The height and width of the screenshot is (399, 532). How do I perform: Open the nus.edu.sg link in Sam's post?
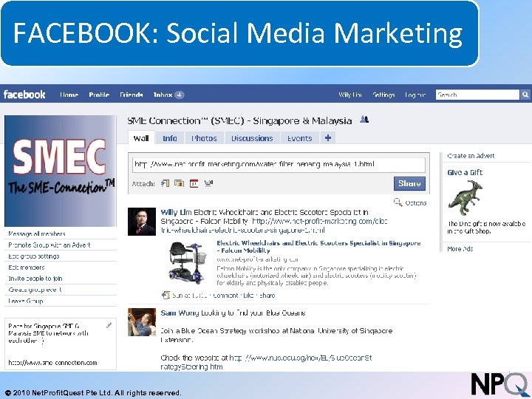click(x=266, y=362)
